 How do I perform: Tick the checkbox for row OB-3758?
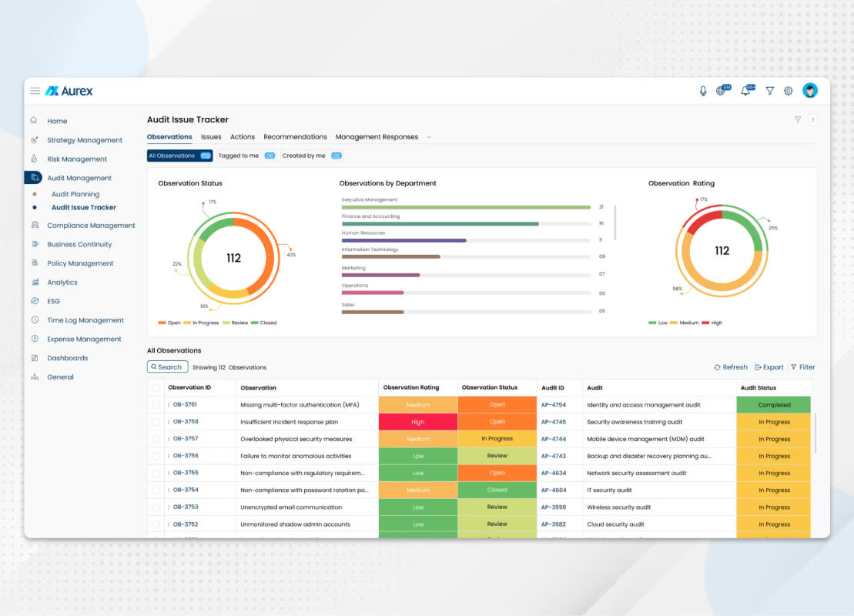(156, 421)
